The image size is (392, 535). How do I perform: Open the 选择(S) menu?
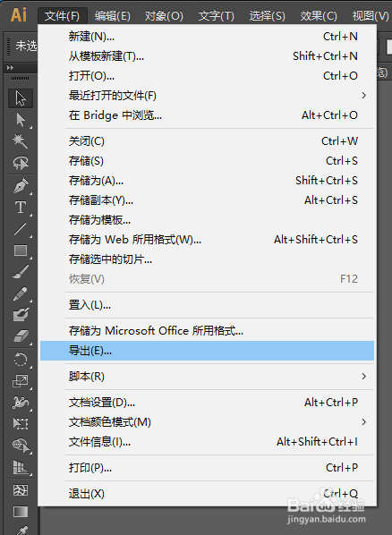click(267, 16)
